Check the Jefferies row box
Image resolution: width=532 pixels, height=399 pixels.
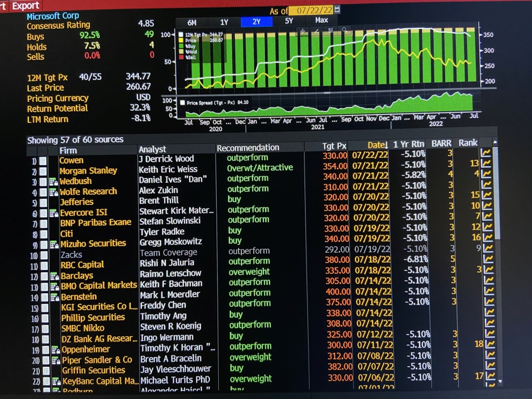44,203
